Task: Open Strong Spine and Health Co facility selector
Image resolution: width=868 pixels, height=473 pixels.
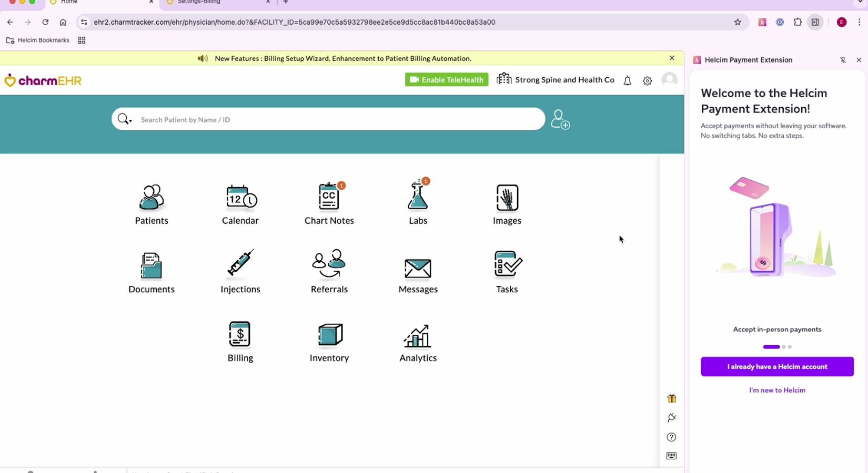Action: pos(556,80)
